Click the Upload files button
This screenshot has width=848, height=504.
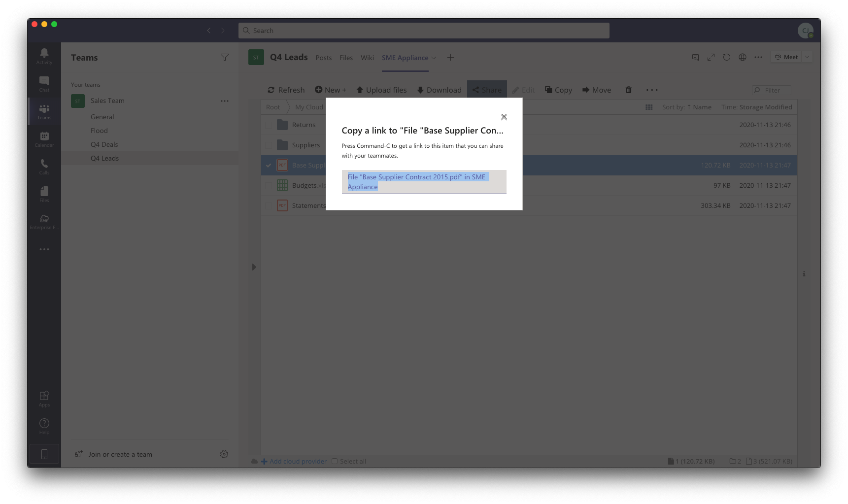coord(381,90)
